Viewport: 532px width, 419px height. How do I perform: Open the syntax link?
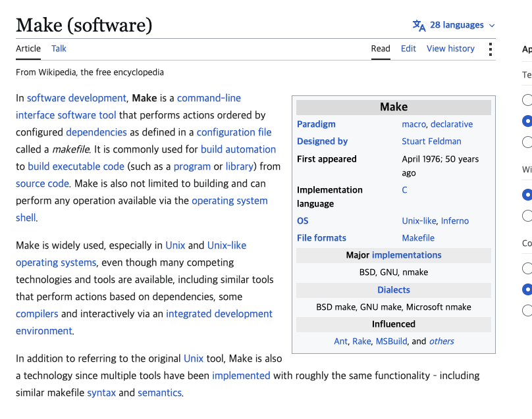click(x=101, y=393)
